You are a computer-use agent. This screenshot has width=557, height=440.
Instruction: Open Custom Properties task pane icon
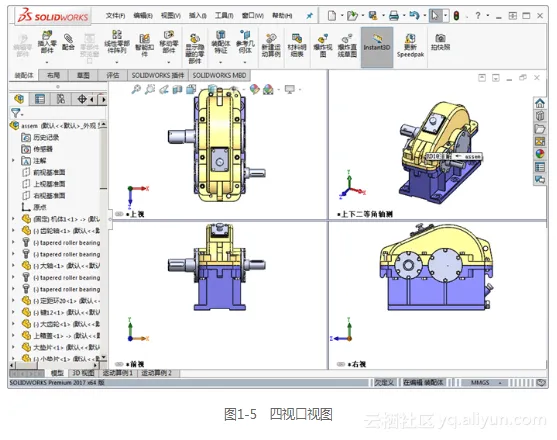pyautogui.click(x=540, y=167)
